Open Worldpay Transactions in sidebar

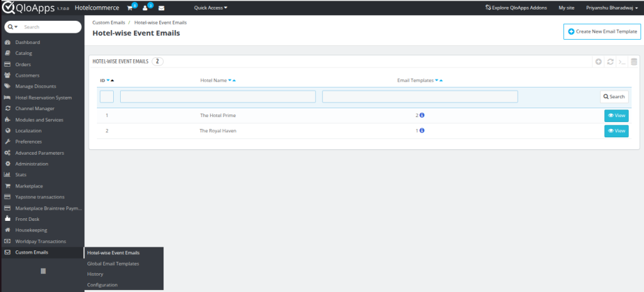[x=42, y=241]
